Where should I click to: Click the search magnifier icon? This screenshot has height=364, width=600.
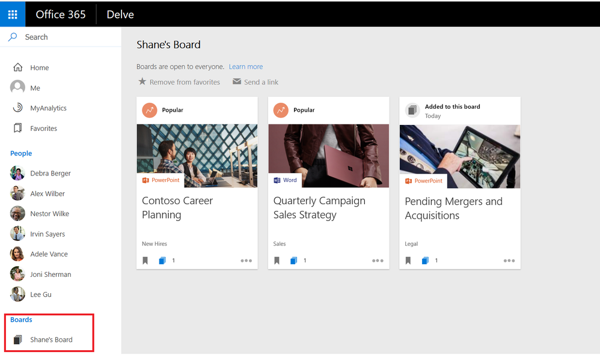[x=13, y=37]
